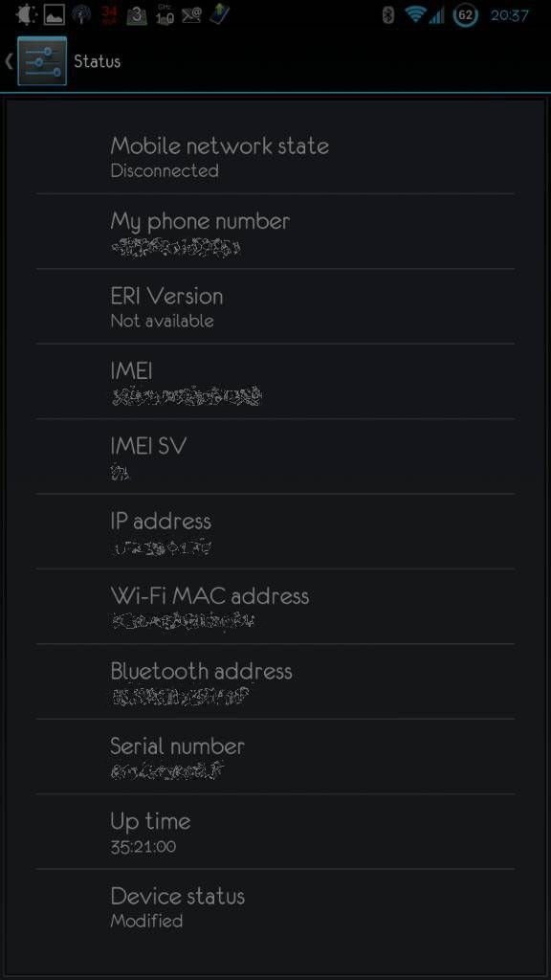Tap the Wi-Fi signal icon
This screenshot has width=551, height=980.
[415, 15]
